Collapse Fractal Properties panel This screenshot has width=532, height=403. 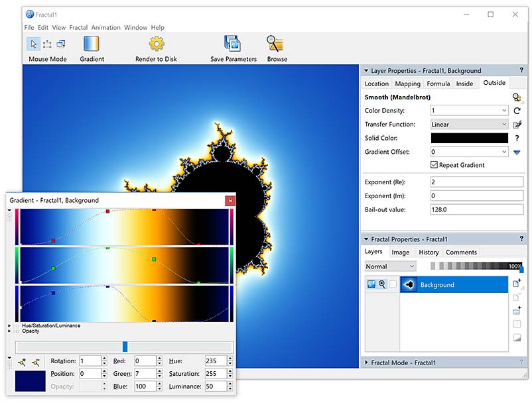pos(366,239)
